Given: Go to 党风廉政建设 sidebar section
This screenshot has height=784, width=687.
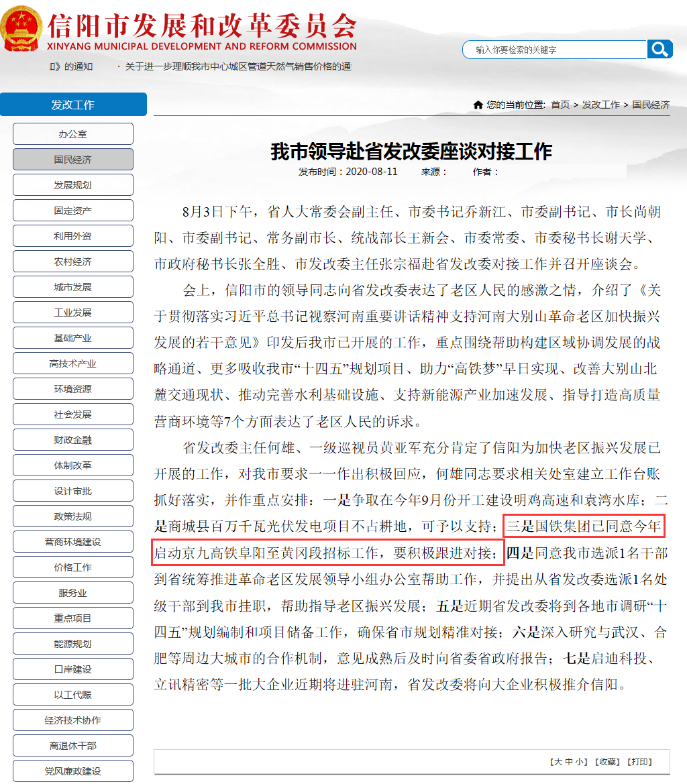Looking at the screenshot, I should (x=73, y=771).
